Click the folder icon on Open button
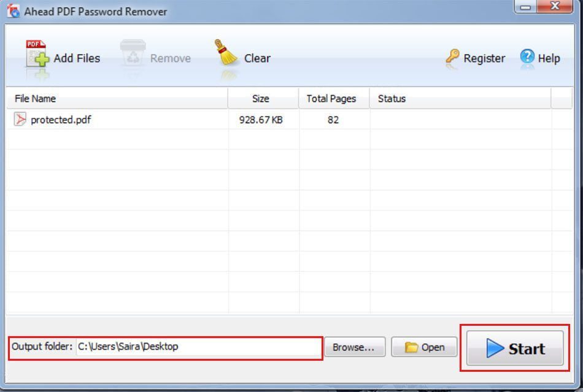 coord(411,347)
